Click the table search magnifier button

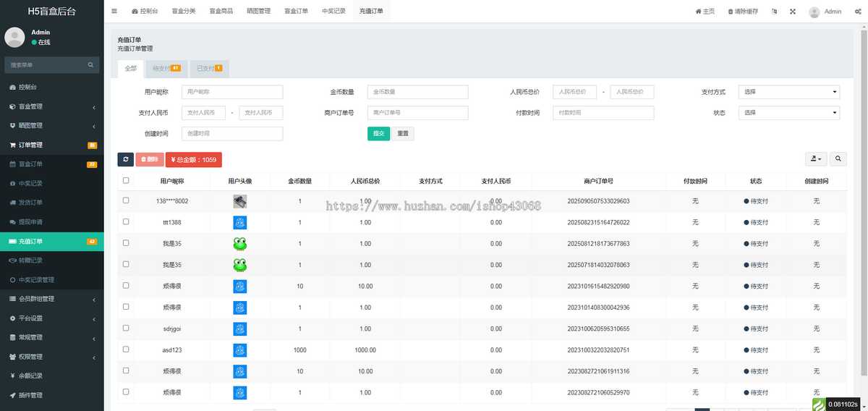click(838, 159)
